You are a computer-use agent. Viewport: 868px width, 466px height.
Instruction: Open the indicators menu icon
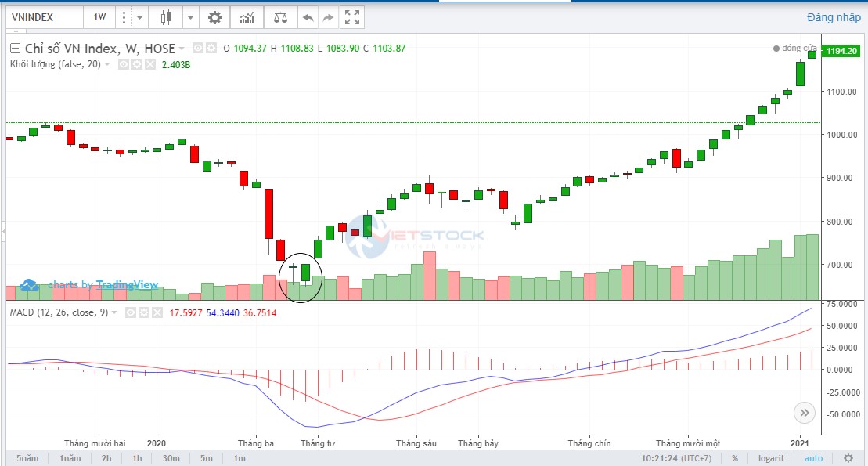(x=247, y=16)
